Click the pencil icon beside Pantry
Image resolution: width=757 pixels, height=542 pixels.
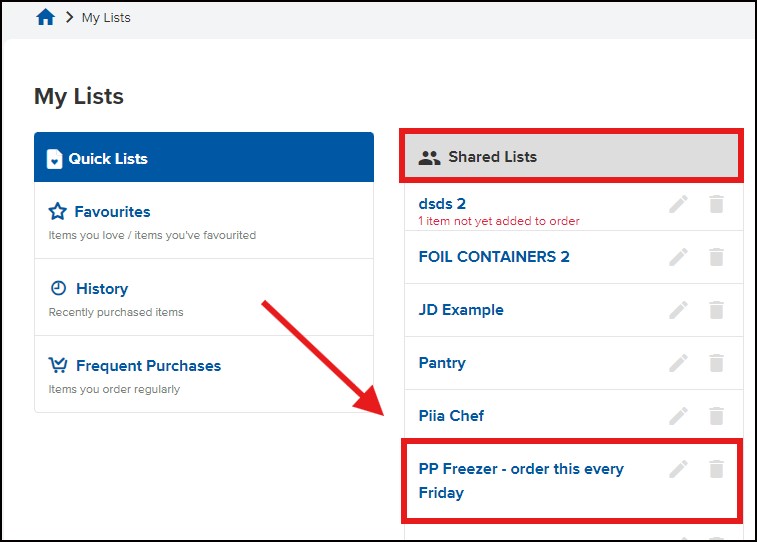(679, 363)
